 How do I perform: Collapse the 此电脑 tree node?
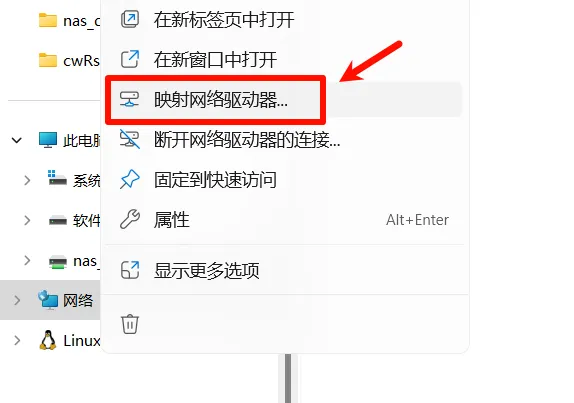click(x=17, y=140)
